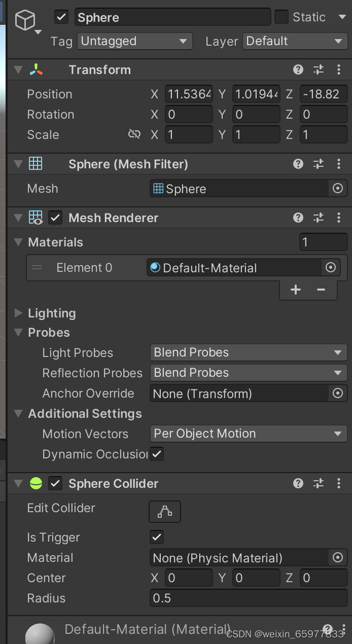352x644 pixels.
Task: Edit Scale Z value field
Action: click(x=324, y=135)
